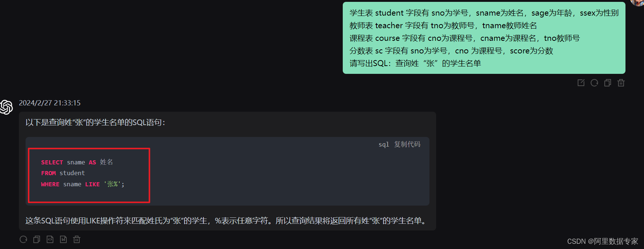This screenshot has width=644, height=249.
Task: Click the WHERE sname LIKE '张%' line
Action: (x=83, y=184)
